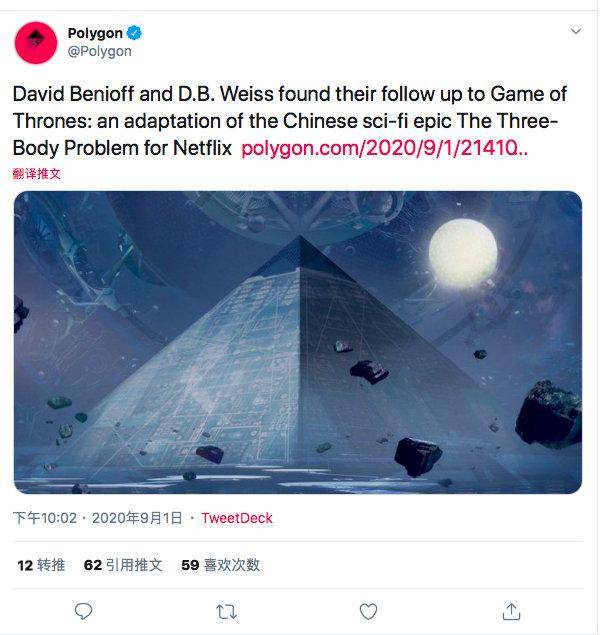The height and width of the screenshot is (635, 601).
Task: Open the TweetDeck source link
Action: tap(237, 518)
